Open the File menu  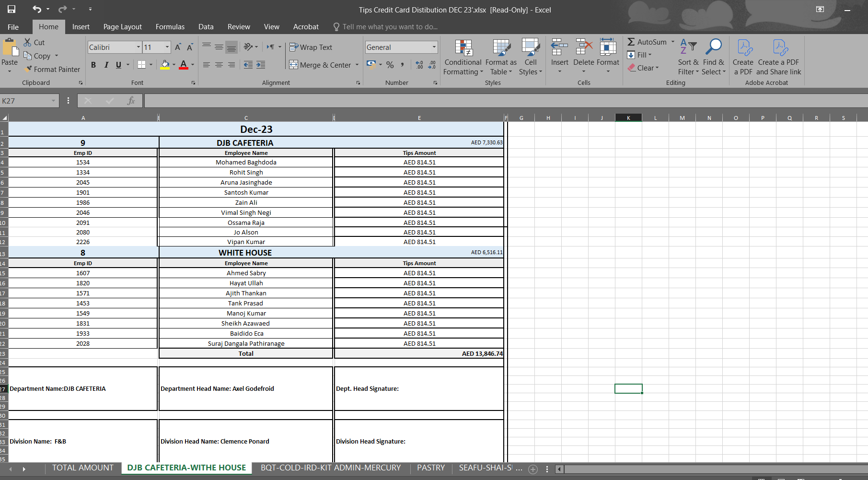(x=13, y=27)
